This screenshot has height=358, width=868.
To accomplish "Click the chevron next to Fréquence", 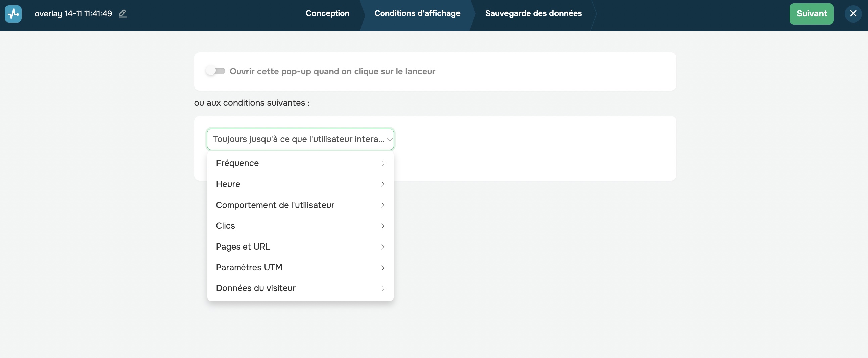I will tap(383, 164).
